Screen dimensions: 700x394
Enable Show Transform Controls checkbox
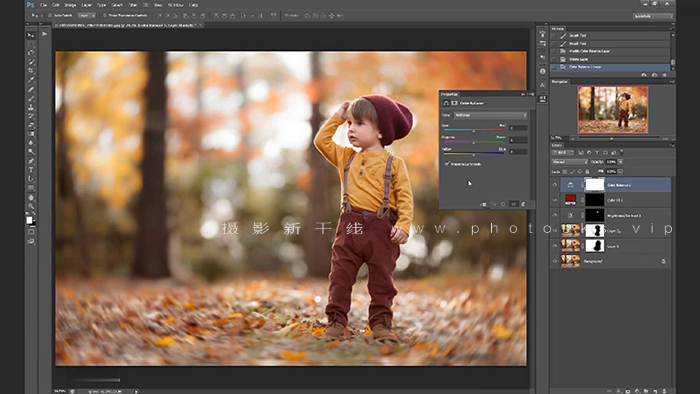coord(105,15)
